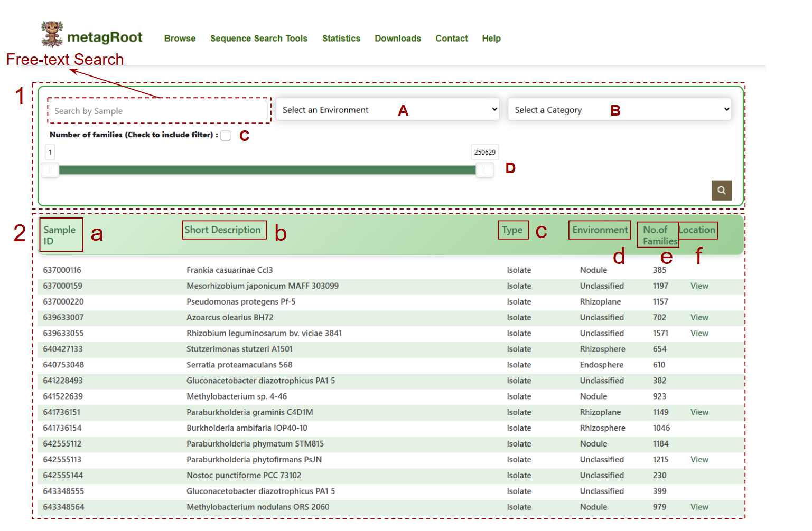
Task: Open the Downloads page
Action: [x=398, y=39]
